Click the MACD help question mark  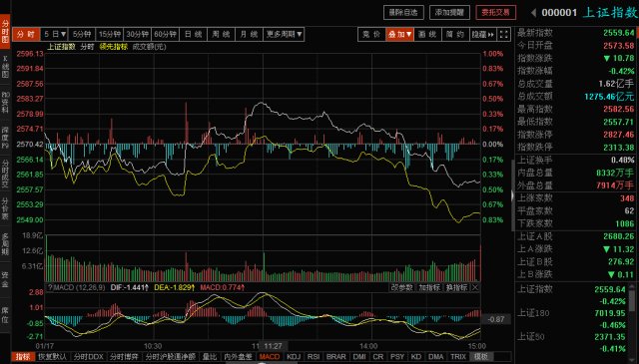click(50, 287)
